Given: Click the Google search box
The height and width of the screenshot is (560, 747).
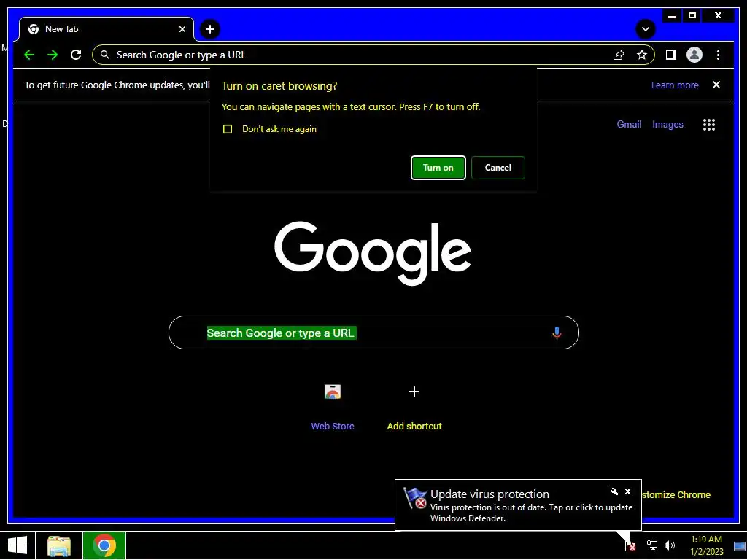Looking at the screenshot, I should (373, 332).
